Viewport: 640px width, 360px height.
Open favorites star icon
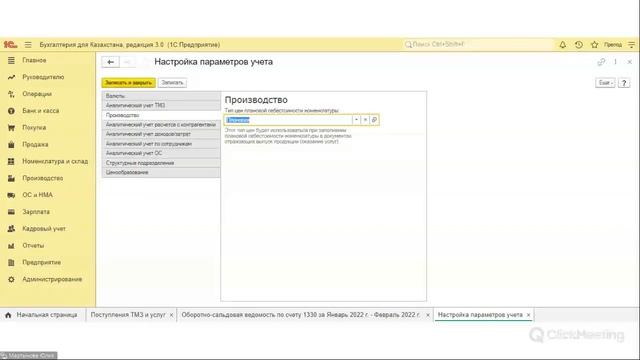point(594,44)
